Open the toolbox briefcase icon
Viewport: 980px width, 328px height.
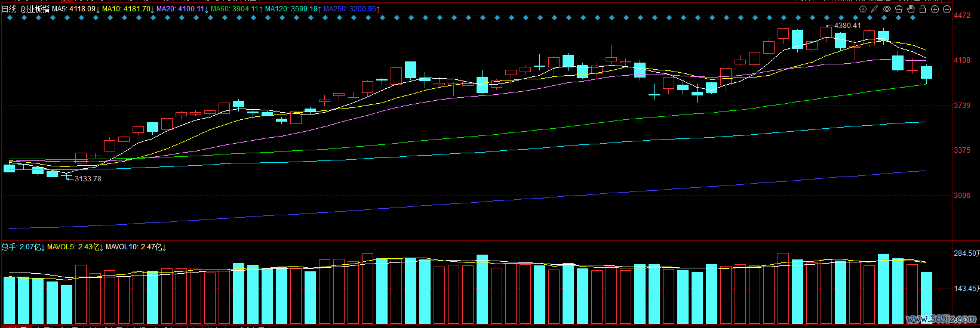pos(899,9)
